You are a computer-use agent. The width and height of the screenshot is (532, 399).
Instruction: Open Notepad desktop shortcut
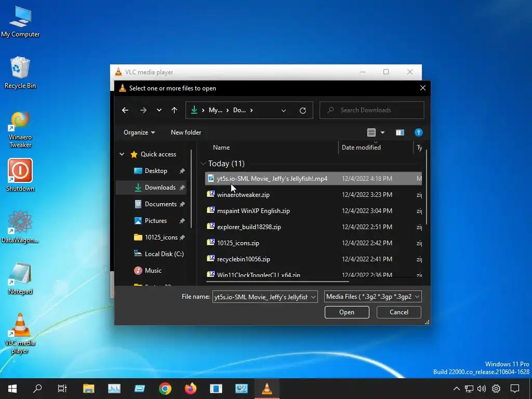(x=20, y=278)
